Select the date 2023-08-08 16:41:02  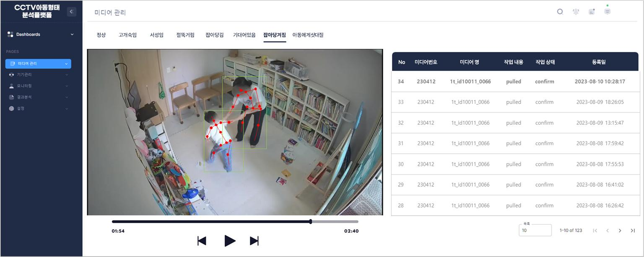(600, 185)
